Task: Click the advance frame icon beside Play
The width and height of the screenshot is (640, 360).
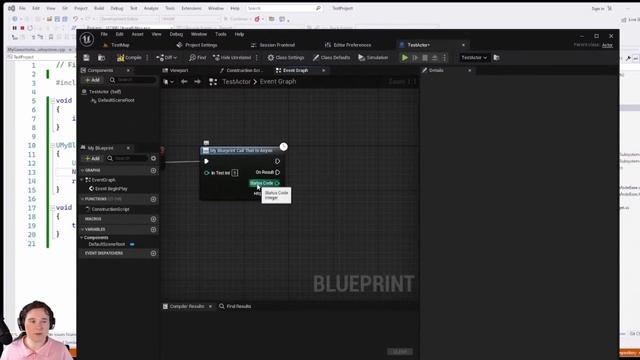Action: click(x=415, y=58)
